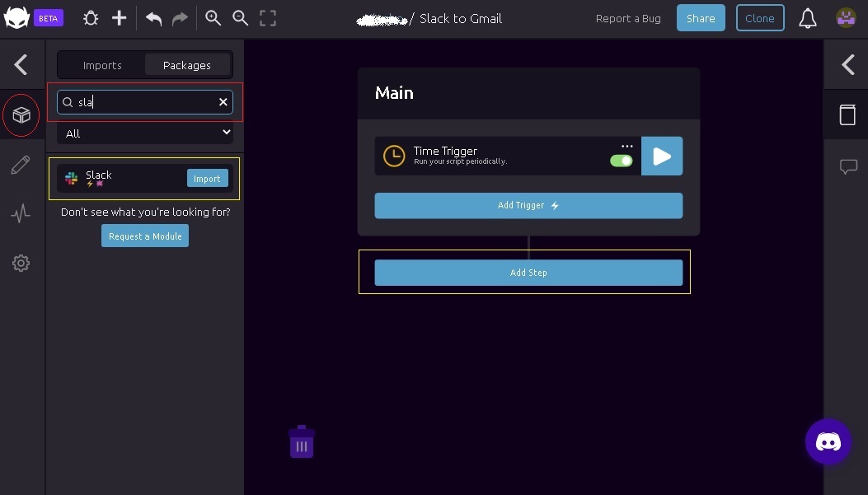868x495 pixels.
Task: Click the cat logo home icon
Action: (16, 17)
